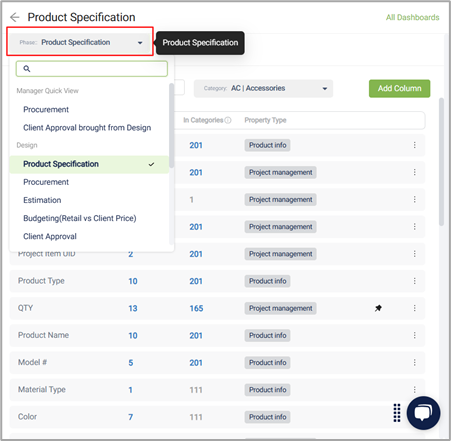451x441 pixels.
Task: Expand the Phase: Product Specification dropdown
Action: (x=80, y=42)
